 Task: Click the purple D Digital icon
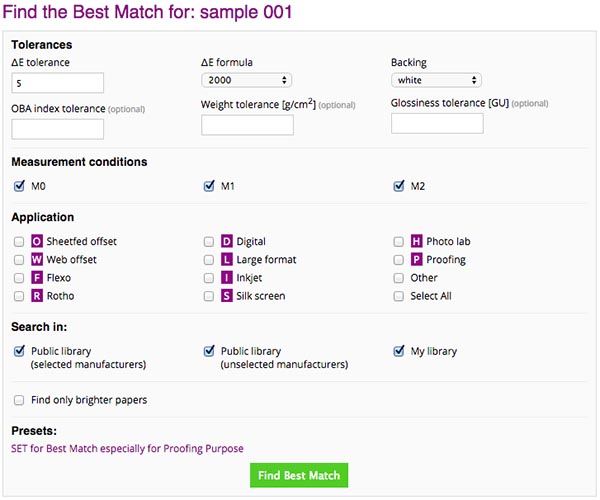(227, 241)
